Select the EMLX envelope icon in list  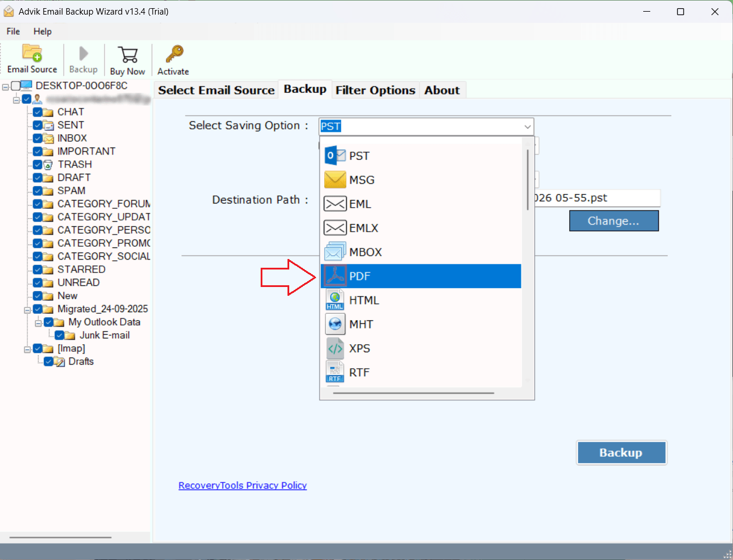coord(335,228)
